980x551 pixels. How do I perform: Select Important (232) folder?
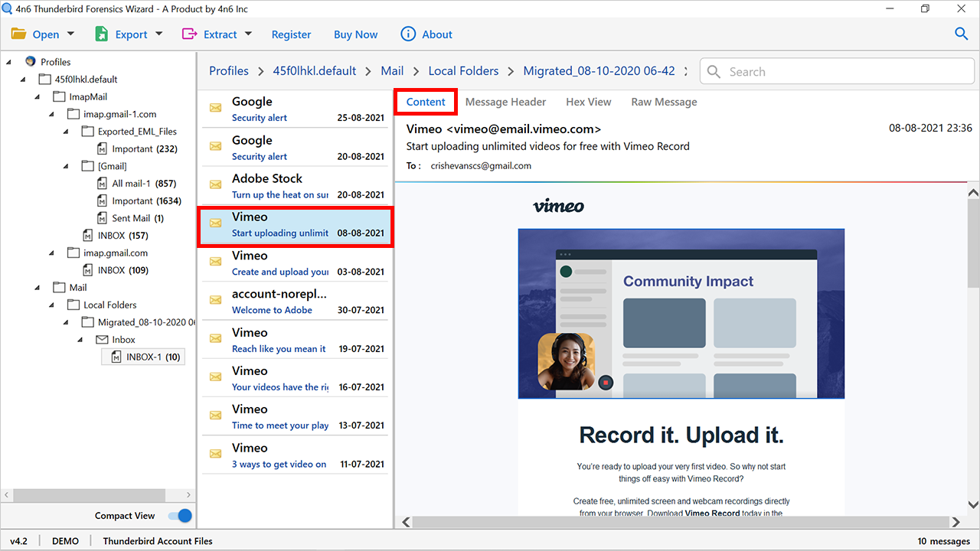(x=145, y=149)
